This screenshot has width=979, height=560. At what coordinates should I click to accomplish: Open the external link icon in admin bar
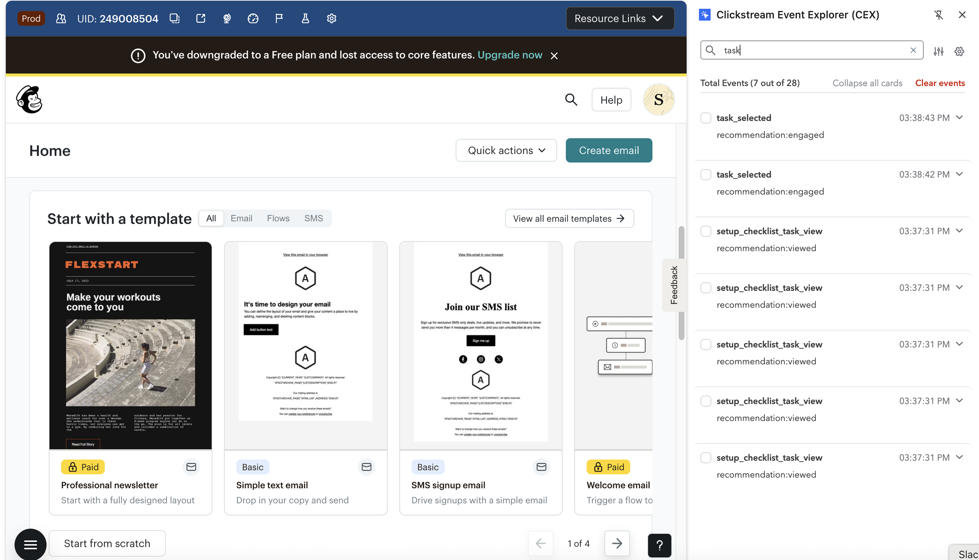[x=200, y=18]
